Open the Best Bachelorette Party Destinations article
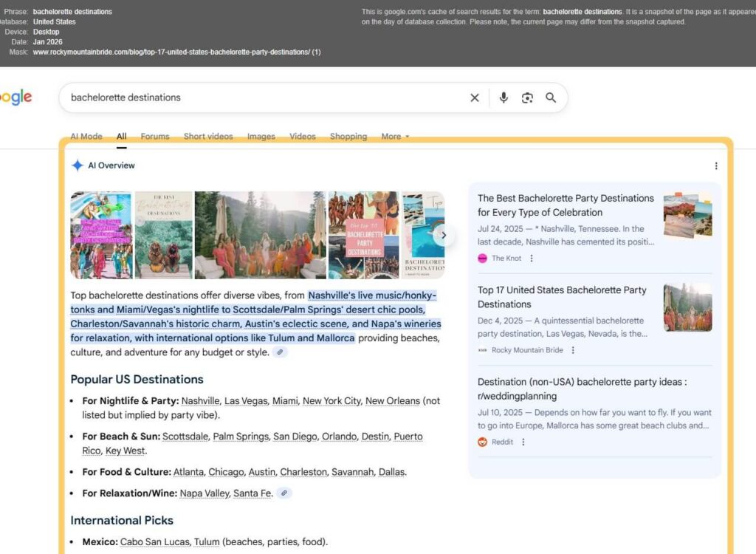756x554 pixels. (x=566, y=205)
